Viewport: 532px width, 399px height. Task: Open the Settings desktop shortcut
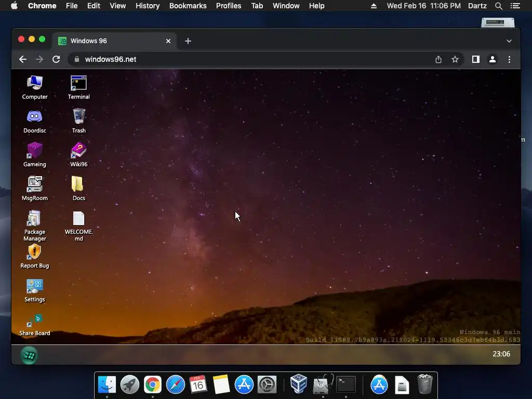[35, 291]
